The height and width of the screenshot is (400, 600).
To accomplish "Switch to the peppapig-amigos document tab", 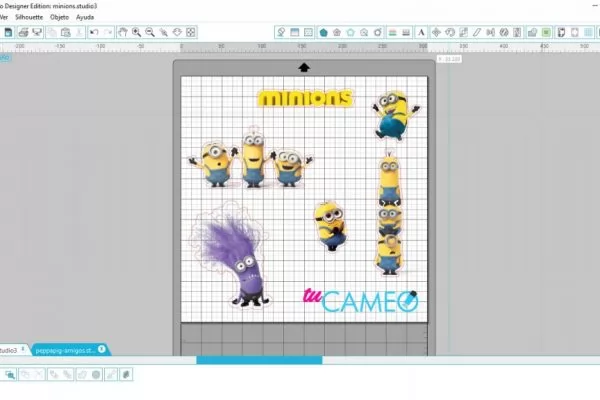I will point(65,350).
